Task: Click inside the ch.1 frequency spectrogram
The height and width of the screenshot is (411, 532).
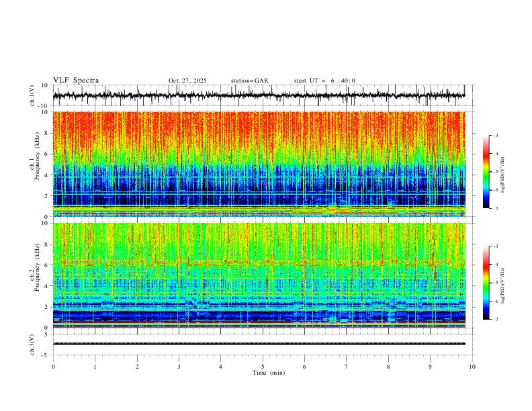Action: [259, 164]
